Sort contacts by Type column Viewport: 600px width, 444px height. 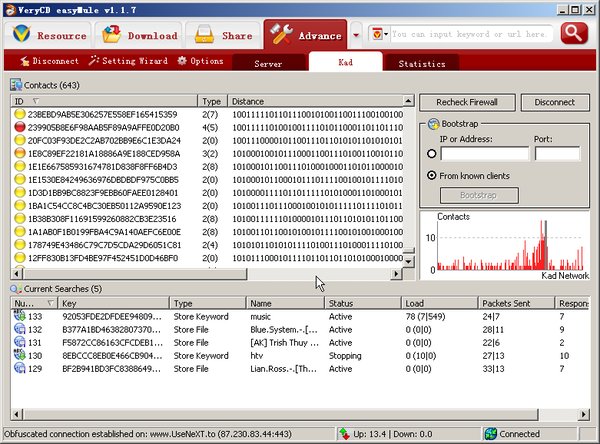(x=212, y=101)
